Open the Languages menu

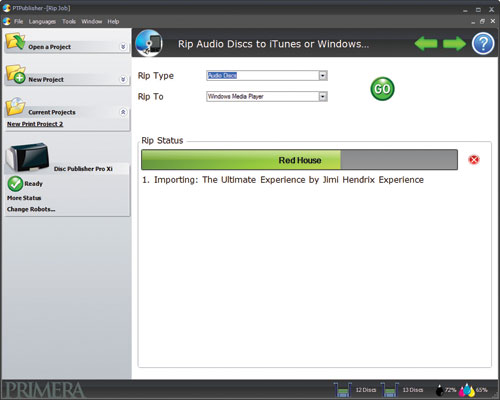[42, 21]
